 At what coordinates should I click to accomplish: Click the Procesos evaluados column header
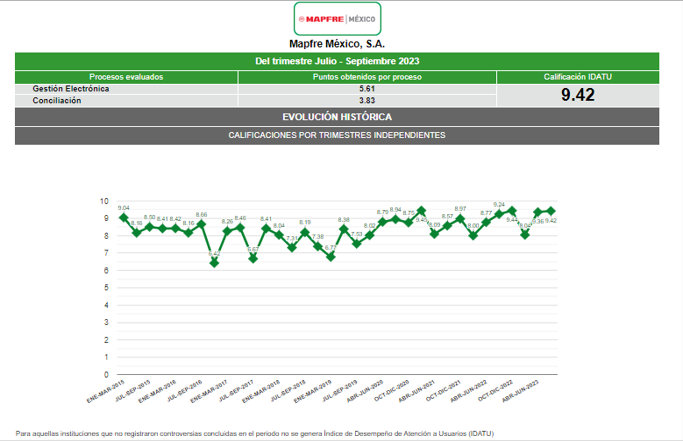pos(126,77)
